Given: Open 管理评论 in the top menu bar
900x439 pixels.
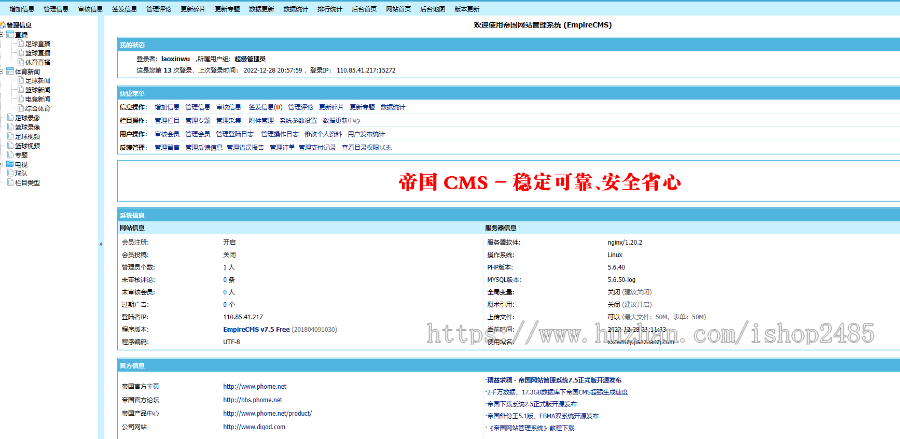Looking at the screenshot, I should point(158,9).
